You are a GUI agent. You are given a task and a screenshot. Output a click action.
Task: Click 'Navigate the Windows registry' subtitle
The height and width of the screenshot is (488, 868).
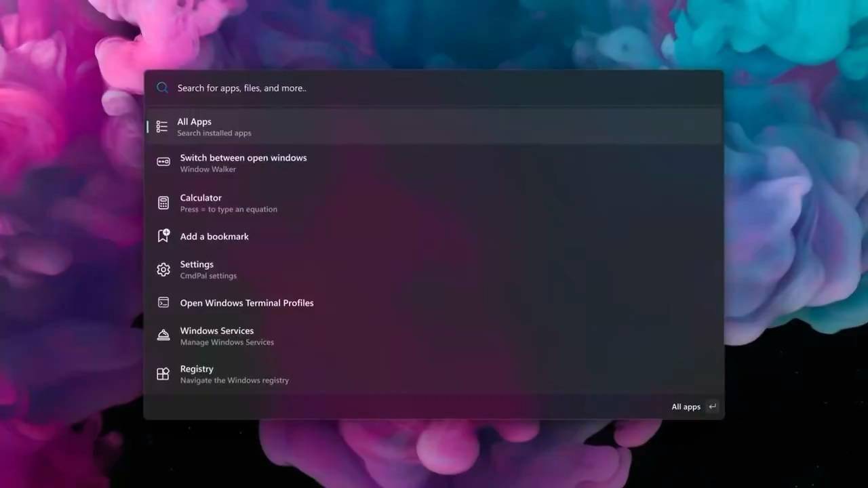pos(235,380)
